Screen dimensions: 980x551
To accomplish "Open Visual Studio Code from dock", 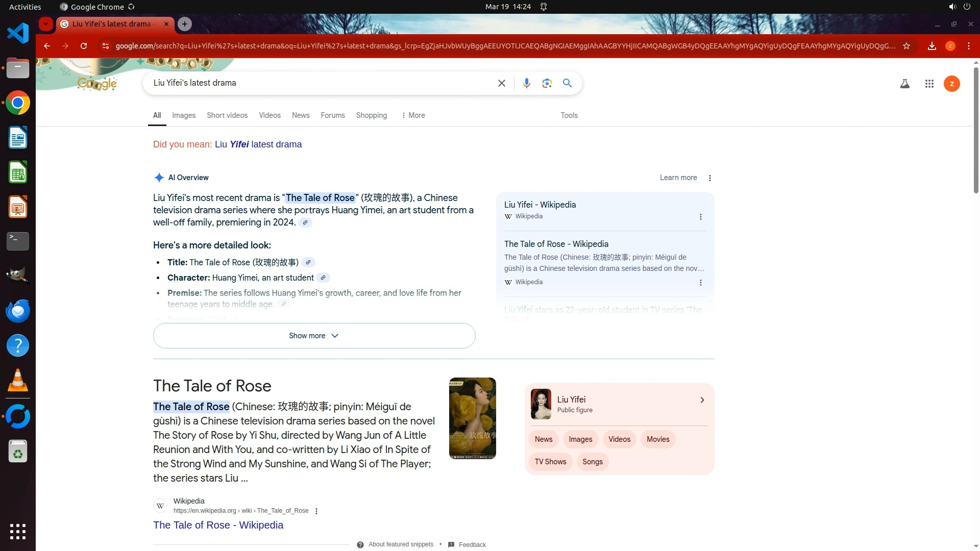I will click(x=18, y=34).
